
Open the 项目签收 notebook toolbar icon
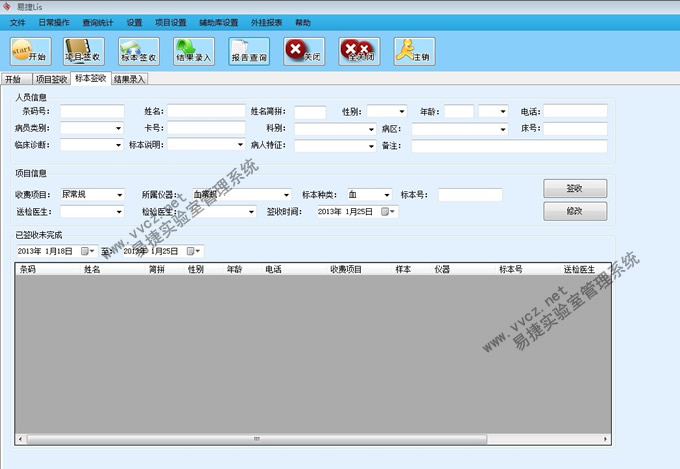coord(84,51)
